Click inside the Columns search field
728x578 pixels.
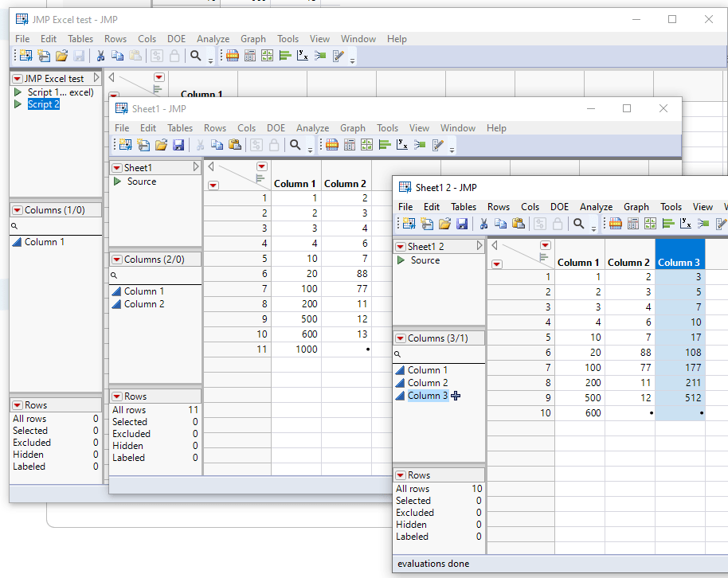pyautogui.click(x=439, y=353)
